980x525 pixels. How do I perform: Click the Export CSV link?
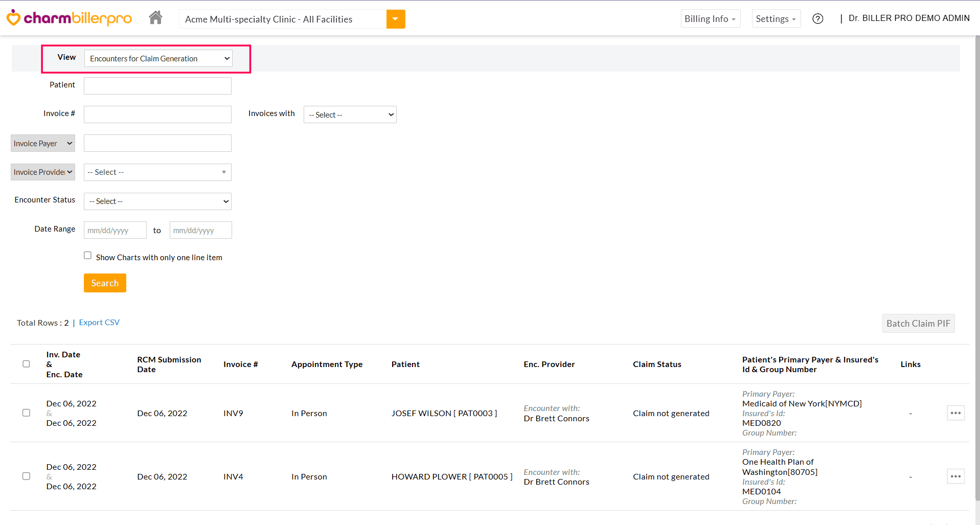pos(99,323)
